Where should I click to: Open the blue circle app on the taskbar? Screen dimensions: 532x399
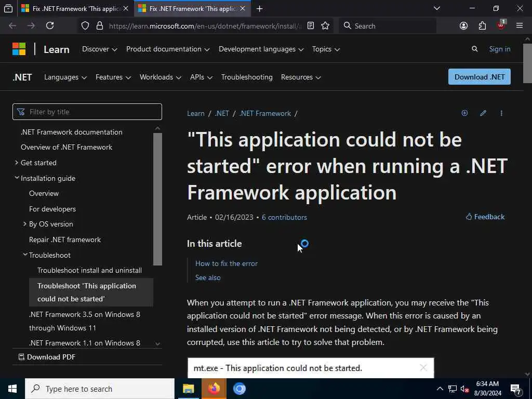(239, 389)
